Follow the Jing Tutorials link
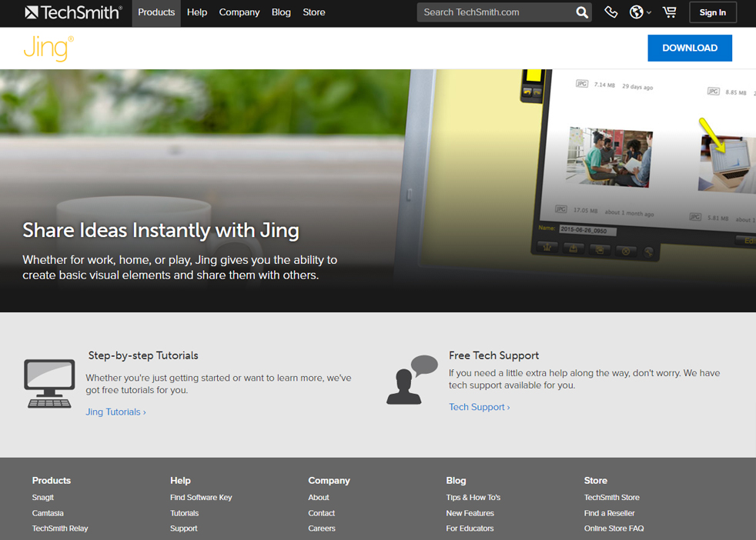 pyautogui.click(x=115, y=412)
